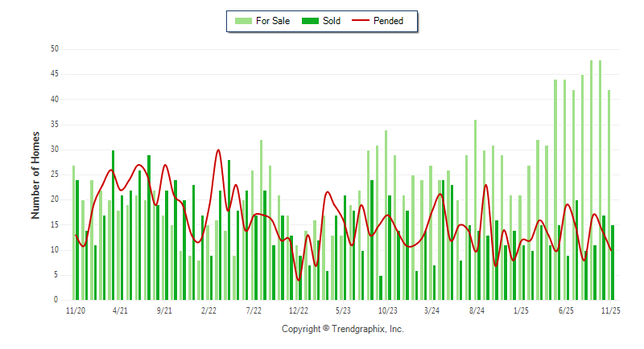644x349 pixels.
Task: Select the 6/25 x-axis label
Action: pyautogui.click(x=566, y=310)
